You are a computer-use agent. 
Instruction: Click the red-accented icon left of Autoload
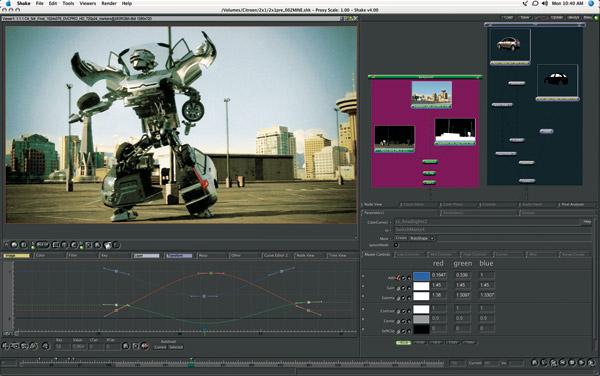click(x=145, y=346)
